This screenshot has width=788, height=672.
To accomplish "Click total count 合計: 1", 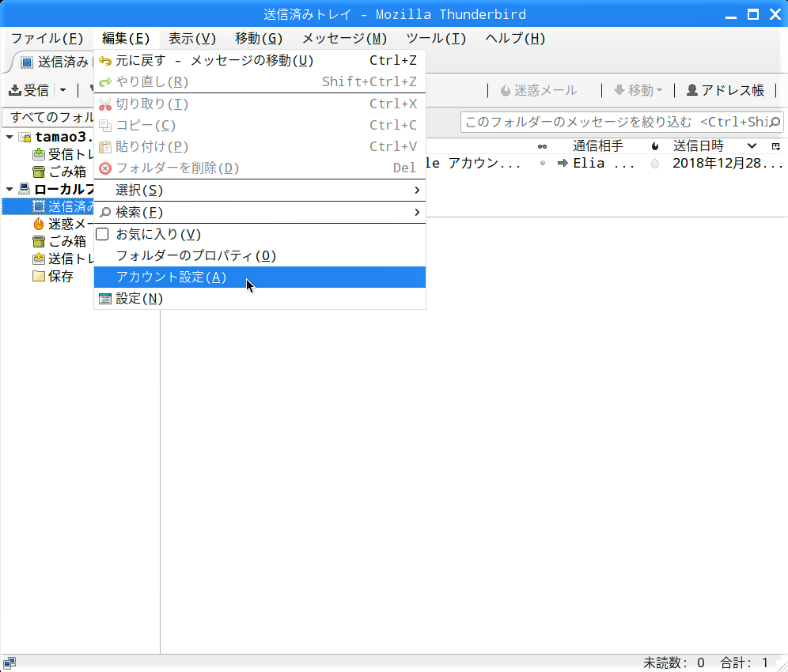I will (744, 663).
